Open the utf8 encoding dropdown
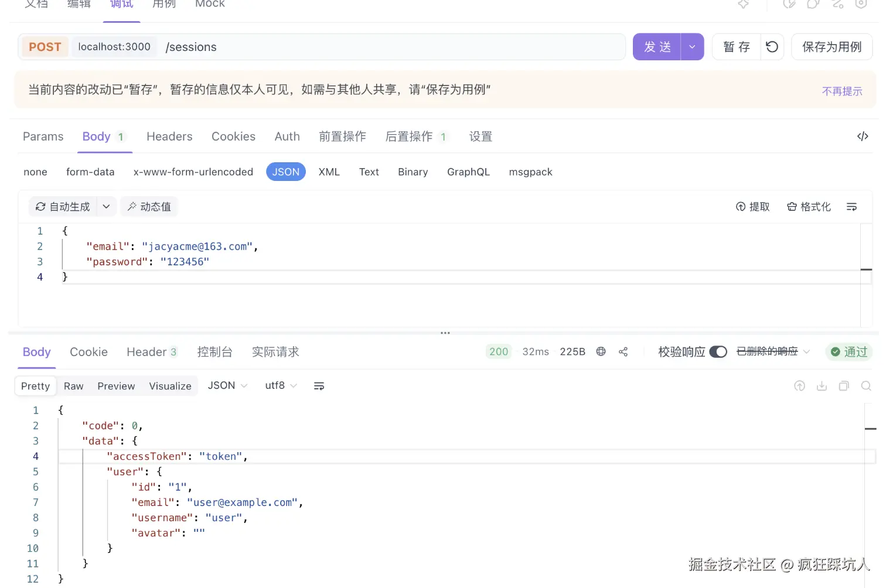The width and height of the screenshot is (886, 588). (281, 385)
